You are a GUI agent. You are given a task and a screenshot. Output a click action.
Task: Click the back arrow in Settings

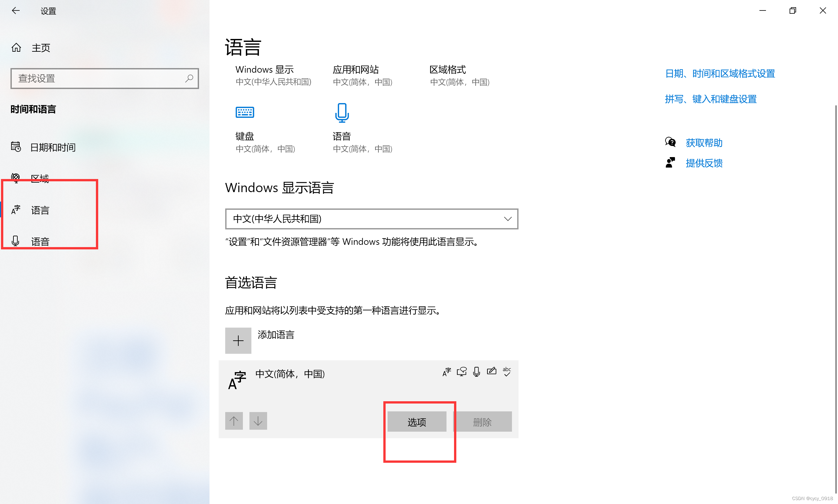coord(16,11)
